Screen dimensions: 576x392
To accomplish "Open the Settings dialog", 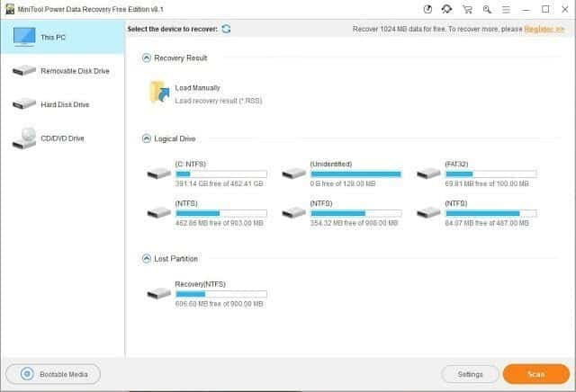I will tap(470, 374).
